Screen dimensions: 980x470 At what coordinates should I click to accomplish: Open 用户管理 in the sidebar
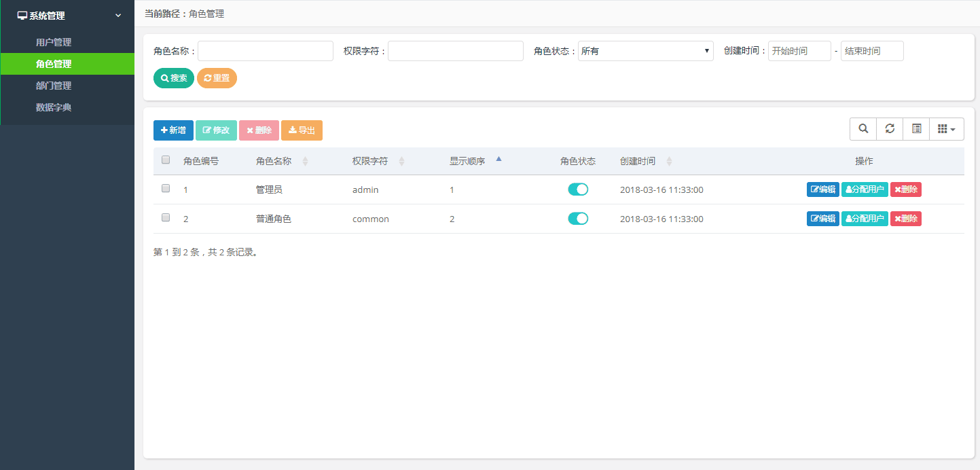coord(54,42)
